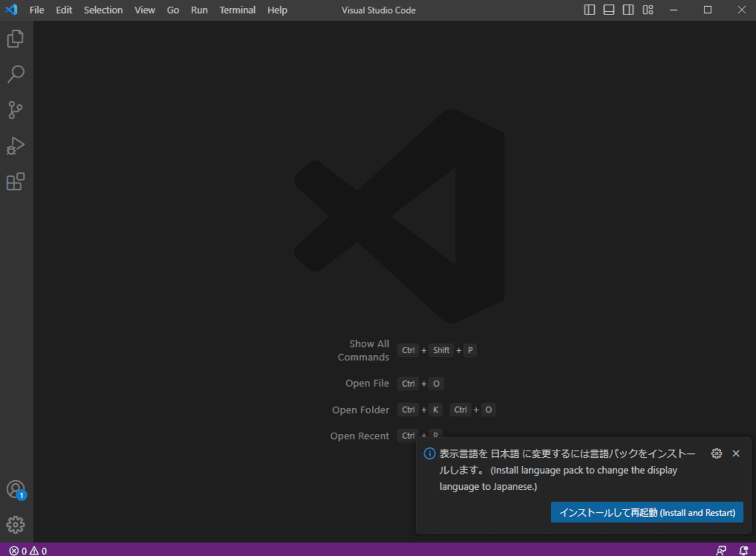Click the VS Code logo icon
The image size is (756, 556).
point(11,10)
